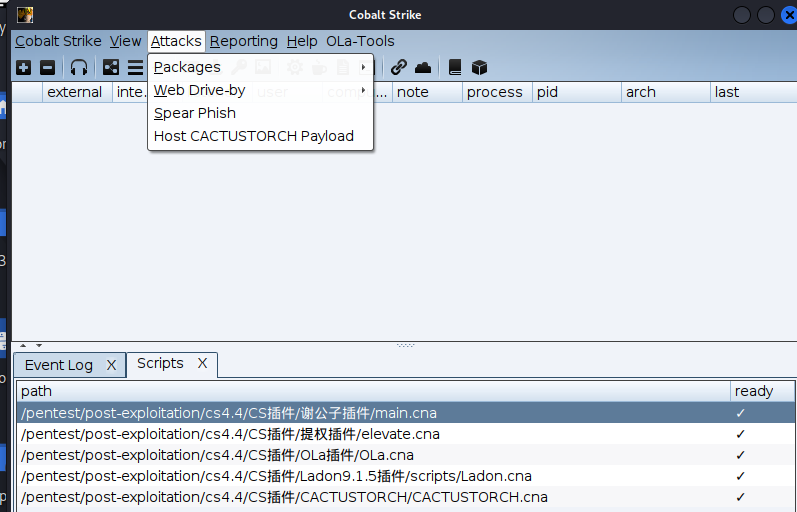Sort sessions by the process column header
Image resolution: width=797 pixels, height=512 pixels.
(x=495, y=92)
